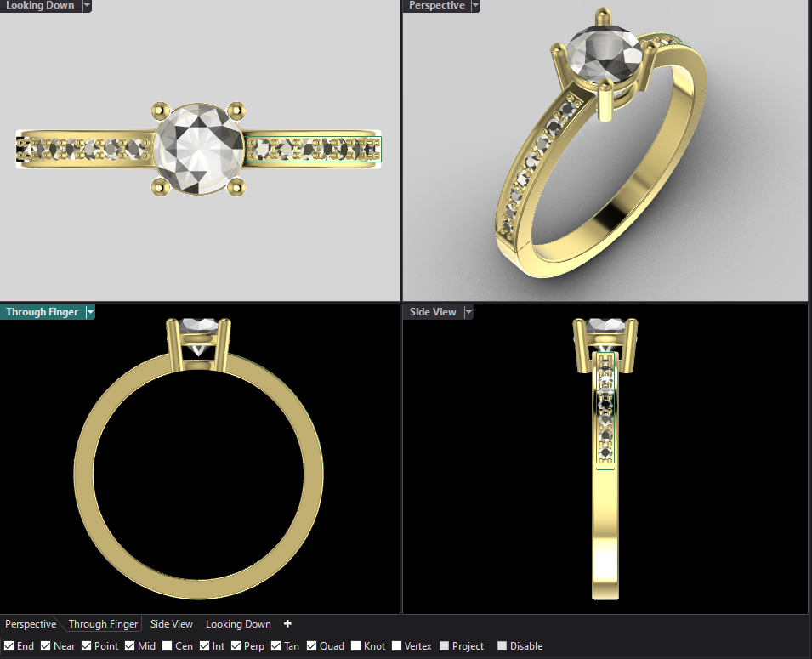Add a new viewport tab with plus

click(x=287, y=624)
